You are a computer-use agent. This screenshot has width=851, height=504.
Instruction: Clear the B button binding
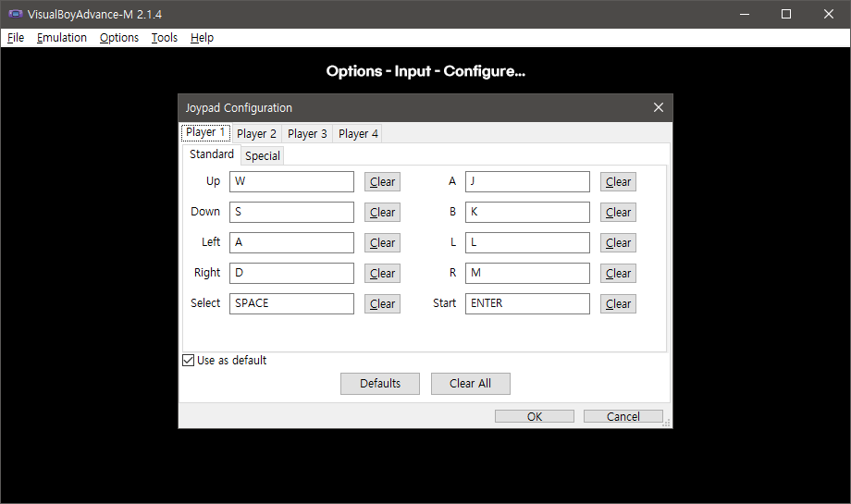pyautogui.click(x=618, y=212)
